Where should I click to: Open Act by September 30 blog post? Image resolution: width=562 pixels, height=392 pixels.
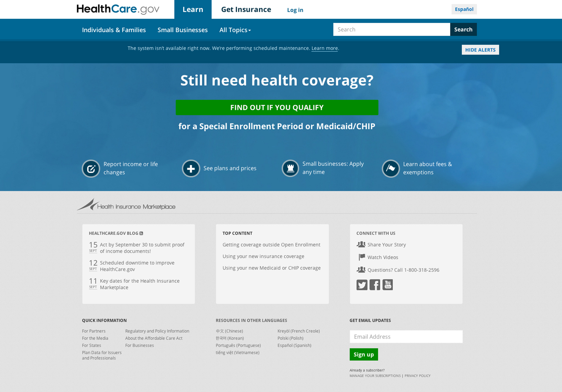(142, 248)
